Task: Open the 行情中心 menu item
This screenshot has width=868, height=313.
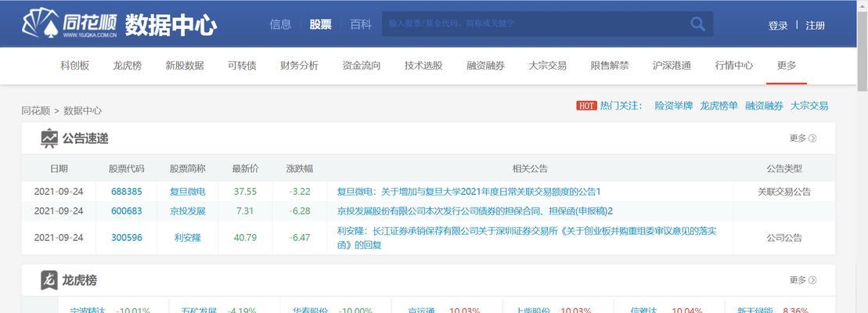Action: pos(734,65)
